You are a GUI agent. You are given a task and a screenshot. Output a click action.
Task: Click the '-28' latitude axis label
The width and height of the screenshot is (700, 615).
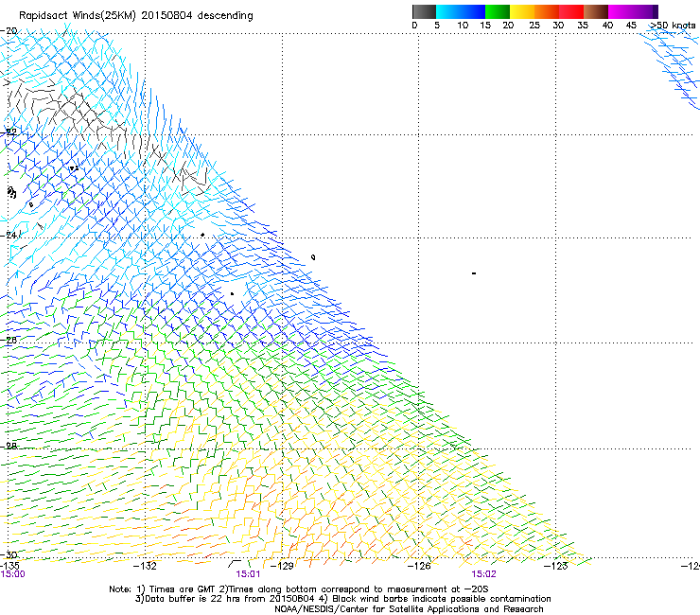pyautogui.click(x=9, y=447)
